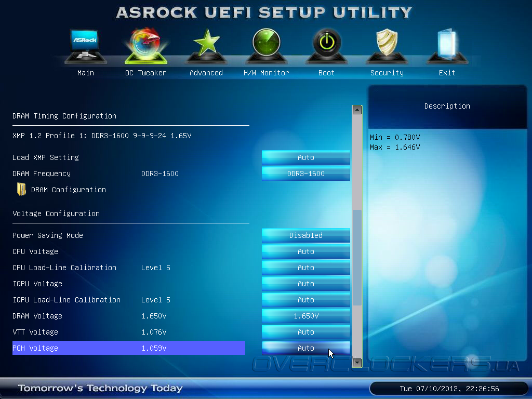Open the H/W Monitor radar icon
The height and width of the screenshot is (399, 532).
pyautogui.click(x=267, y=46)
